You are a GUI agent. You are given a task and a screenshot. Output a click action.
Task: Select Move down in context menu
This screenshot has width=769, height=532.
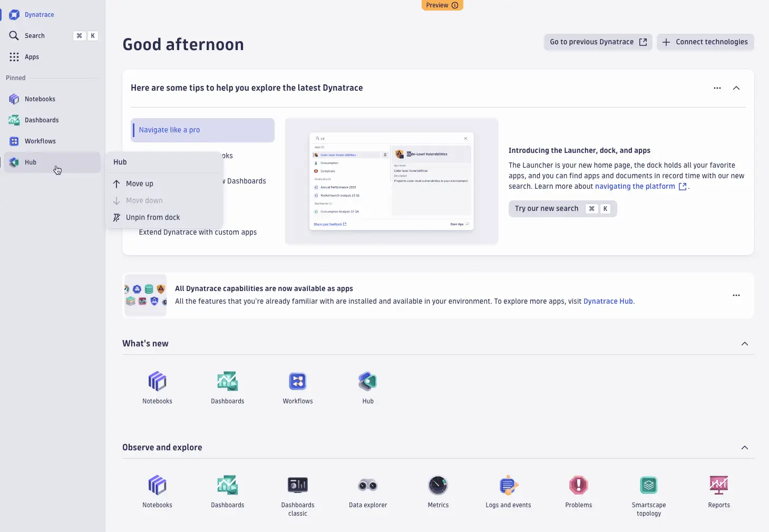point(164,200)
